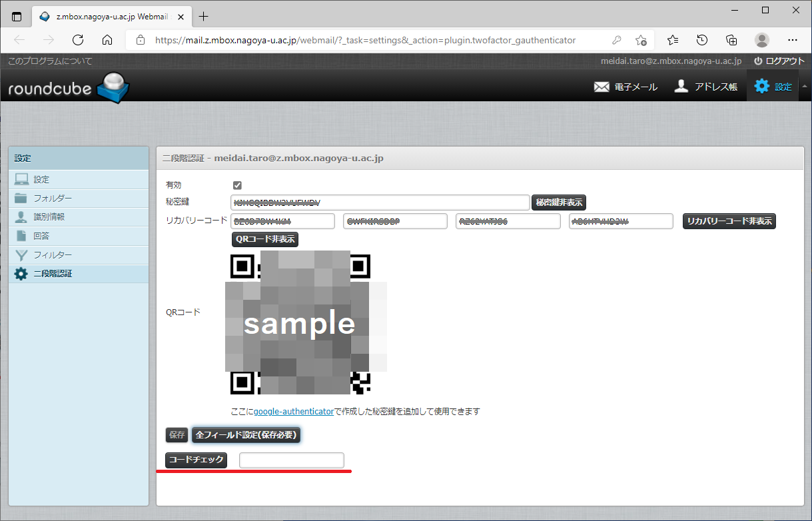
Task: Click the 設定 gear icon in top bar
Action: point(761,86)
